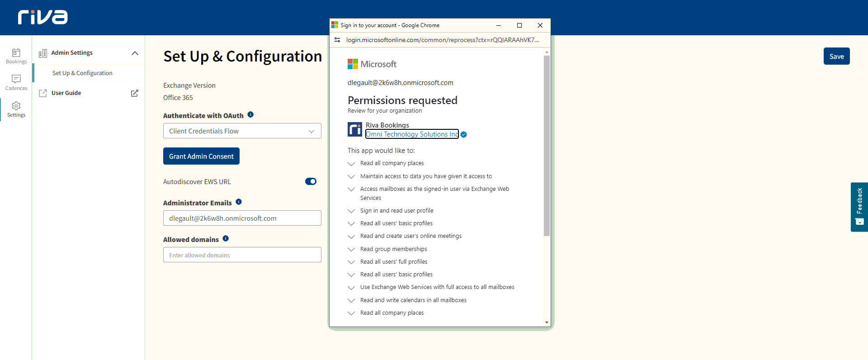
Task: Collapse the Admin Settings section
Action: tap(135, 53)
